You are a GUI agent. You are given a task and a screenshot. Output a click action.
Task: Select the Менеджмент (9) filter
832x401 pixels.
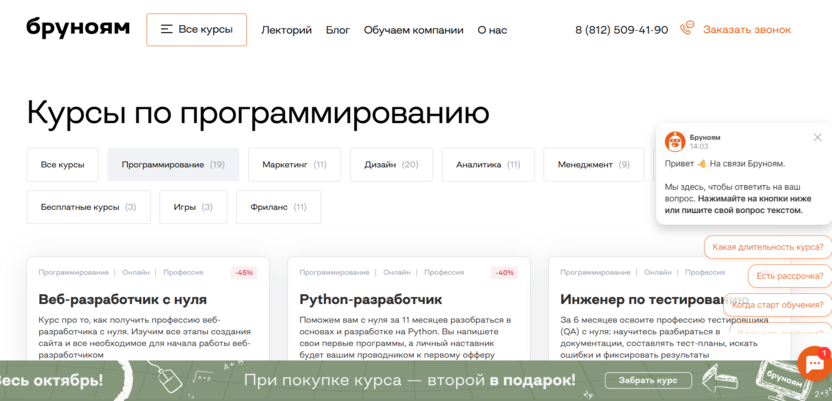click(594, 164)
